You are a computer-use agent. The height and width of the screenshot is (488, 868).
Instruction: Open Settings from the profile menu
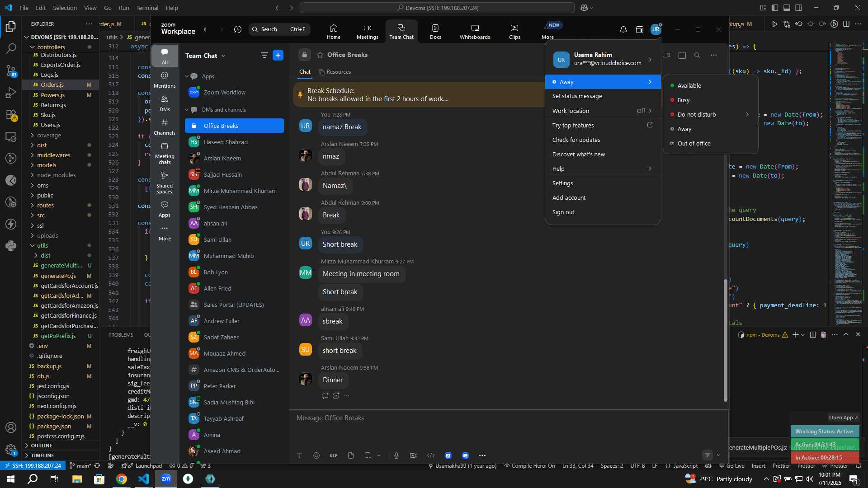603,183
